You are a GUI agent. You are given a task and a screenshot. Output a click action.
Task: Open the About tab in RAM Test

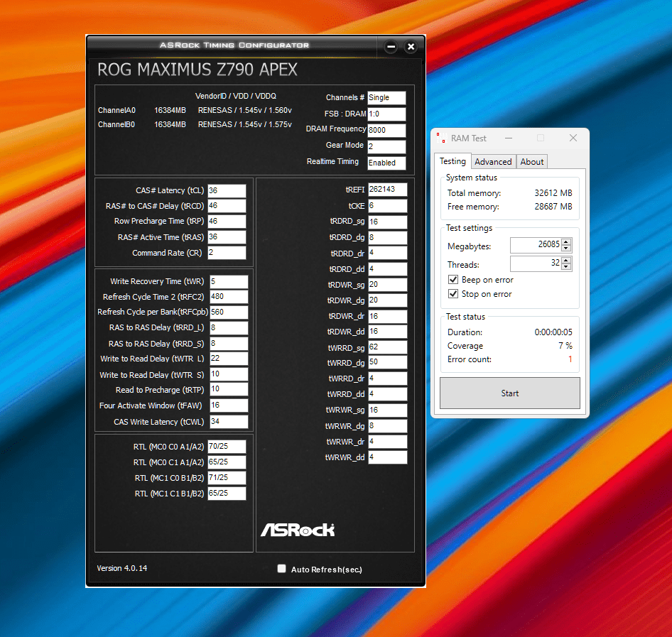531,161
